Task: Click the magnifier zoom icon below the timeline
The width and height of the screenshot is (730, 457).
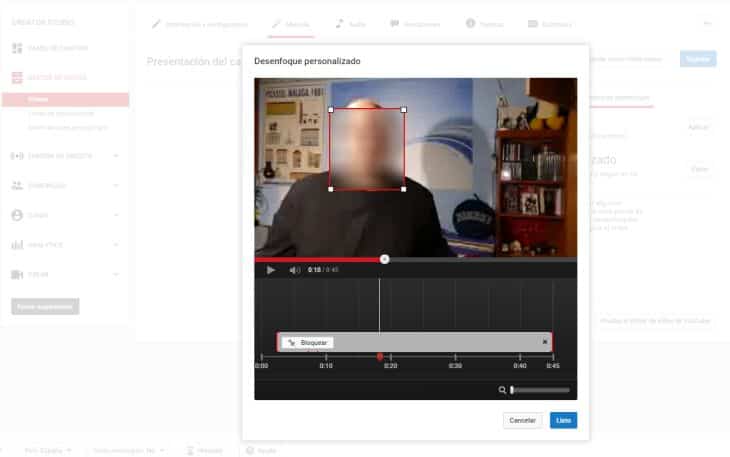Action: (502, 390)
